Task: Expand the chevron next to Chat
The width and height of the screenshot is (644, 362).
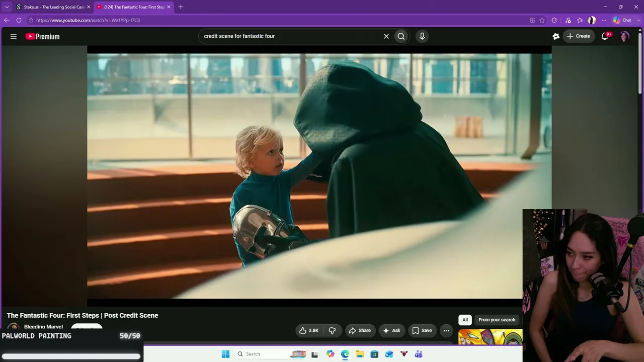Action: (637, 20)
